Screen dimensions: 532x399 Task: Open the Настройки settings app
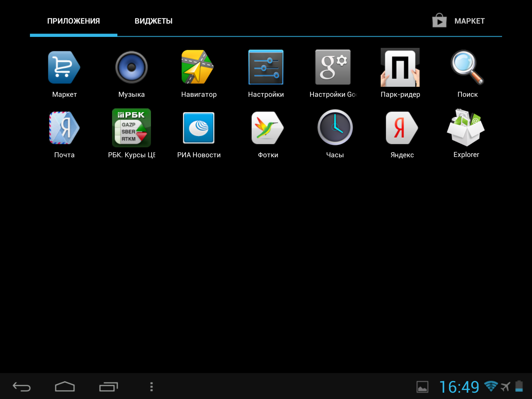pos(266,67)
